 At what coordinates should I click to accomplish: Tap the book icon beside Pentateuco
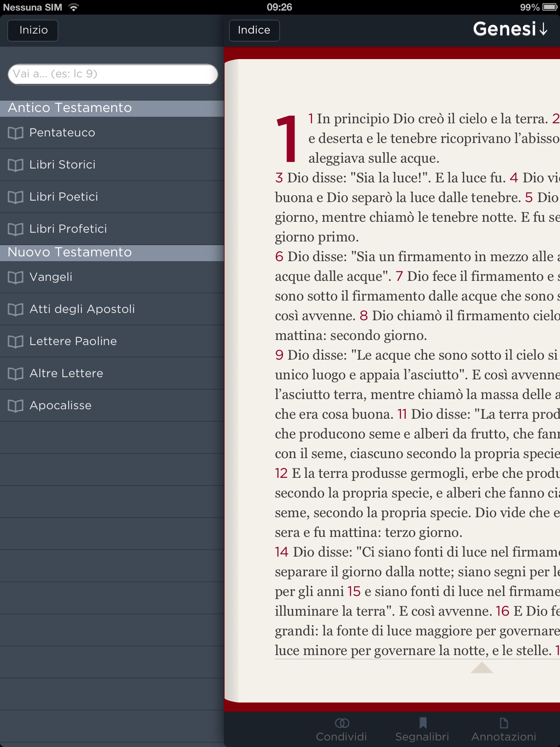point(15,133)
